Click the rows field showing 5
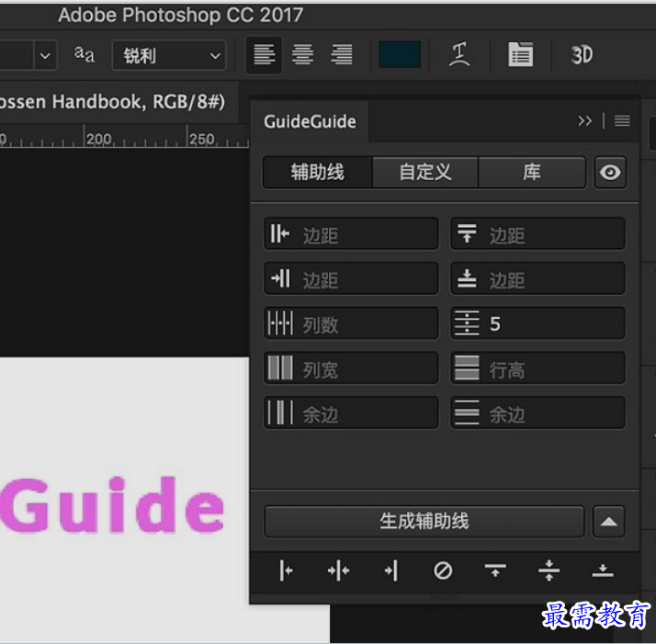The width and height of the screenshot is (656, 644). [538, 323]
